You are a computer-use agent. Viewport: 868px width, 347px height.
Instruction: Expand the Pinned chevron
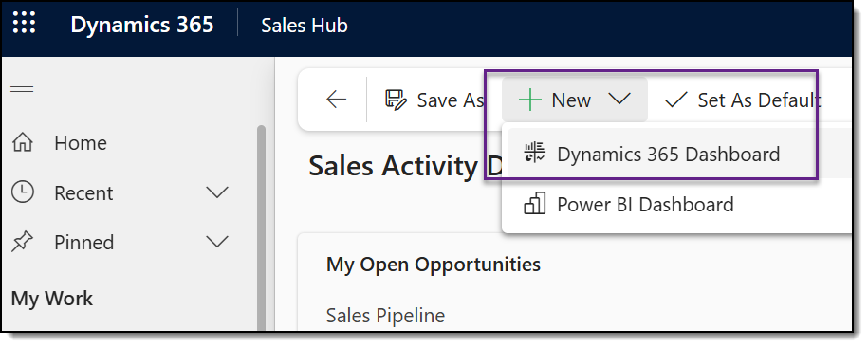tap(217, 242)
